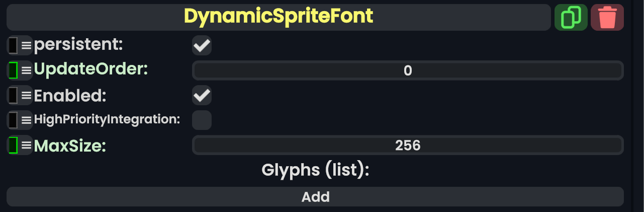Enable the HighPriorityIntegration checkbox

point(202,120)
